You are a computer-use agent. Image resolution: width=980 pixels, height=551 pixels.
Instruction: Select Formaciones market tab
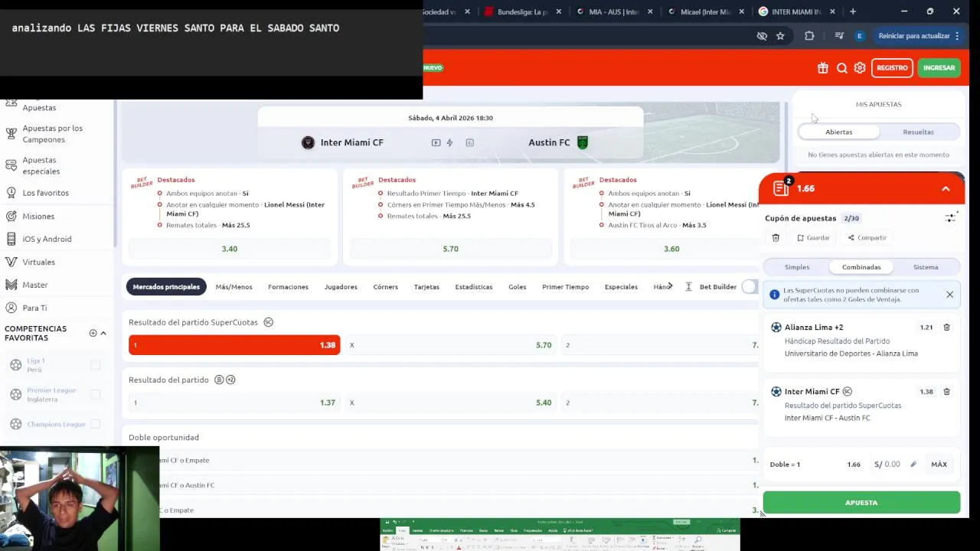tap(288, 287)
